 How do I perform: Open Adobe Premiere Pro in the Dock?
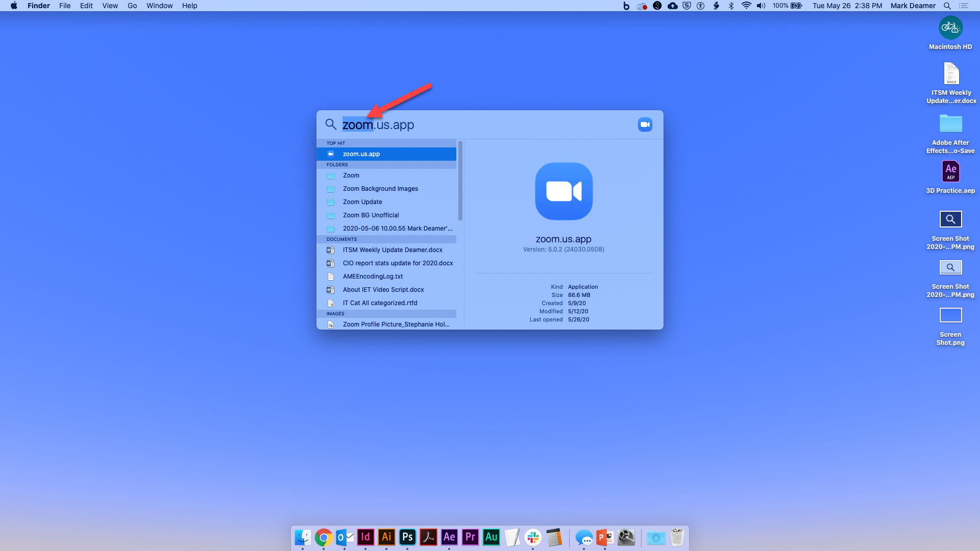(x=470, y=537)
